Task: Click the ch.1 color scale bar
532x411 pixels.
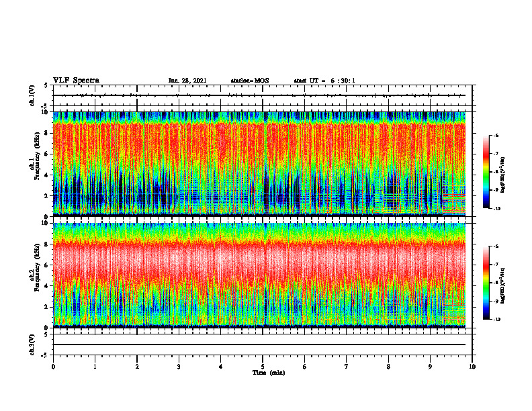Action: [486, 172]
